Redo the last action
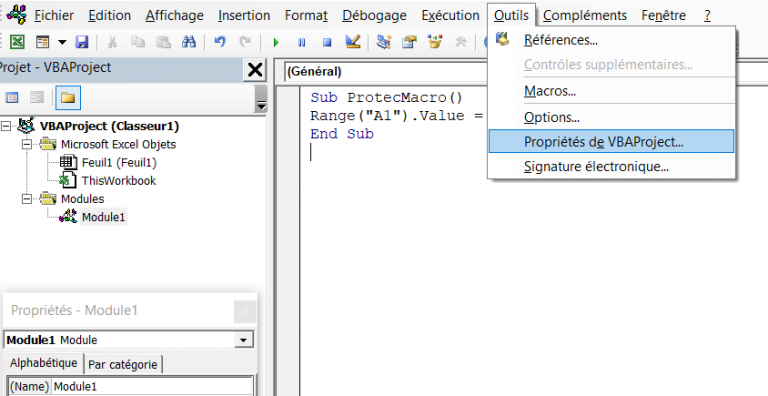The height and width of the screenshot is (396, 768). (245, 42)
